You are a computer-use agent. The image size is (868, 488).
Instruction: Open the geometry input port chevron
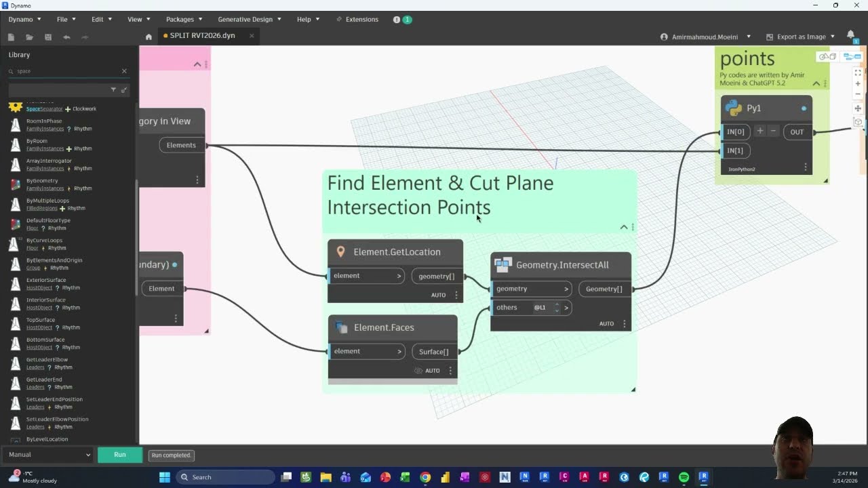(x=566, y=289)
